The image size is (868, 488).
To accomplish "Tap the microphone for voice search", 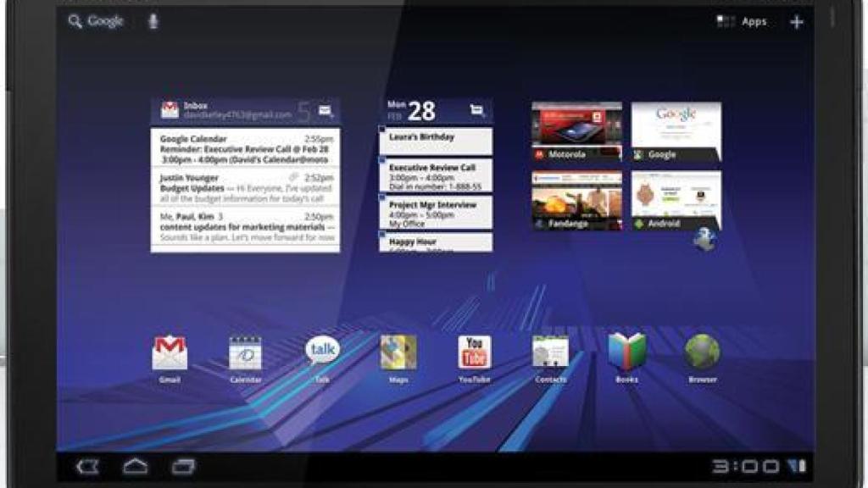I will tap(153, 20).
